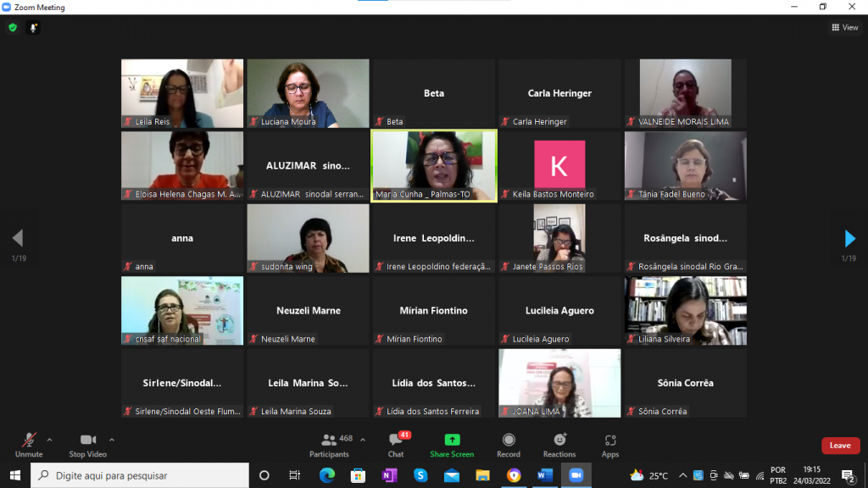The width and height of the screenshot is (868, 488).
Task: Open the Participants panel
Action: coord(329,444)
